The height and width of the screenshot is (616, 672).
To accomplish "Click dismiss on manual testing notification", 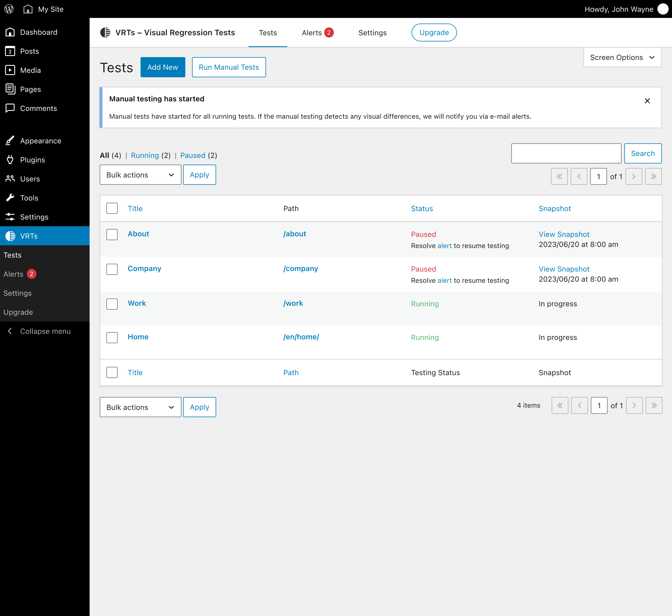I will 647,101.
